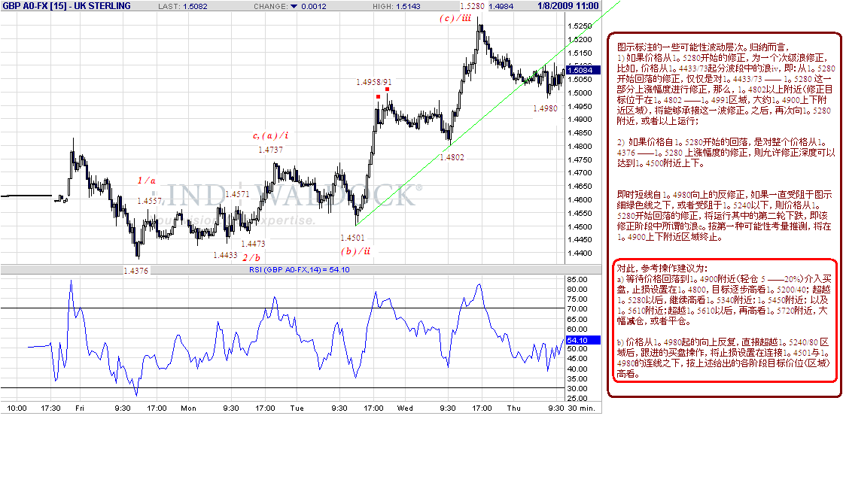This screenshot has width=843, height=504.
Task: Click the down arrow next to CHANGE
Action: [294, 7]
